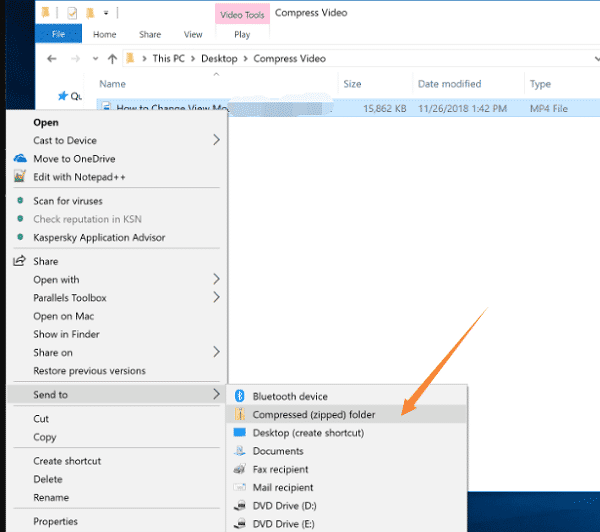This screenshot has width=600, height=532.
Task: Choose Cut from the context menu
Action: pyautogui.click(x=117, y=419)
